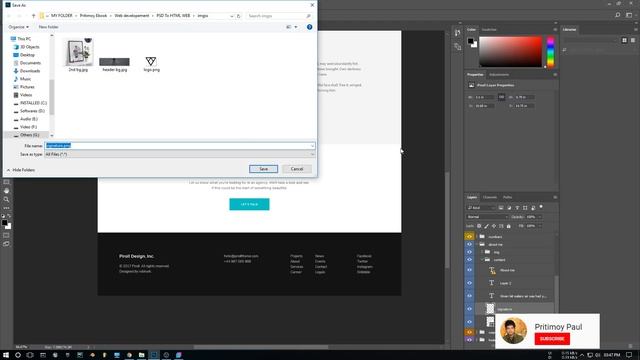
Task: Switch to the Adjustments tab
Action: pyautogui.click(x=499, y=75)
